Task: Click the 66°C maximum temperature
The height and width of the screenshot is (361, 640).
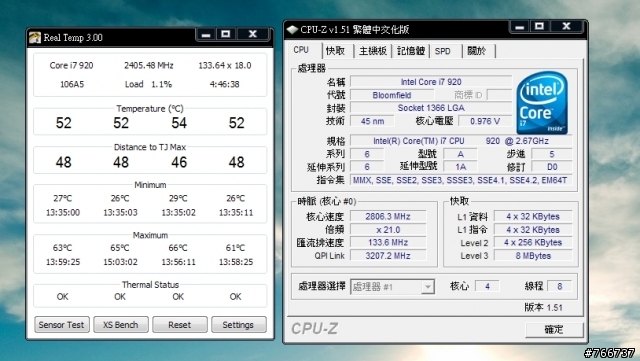Action: (x=178, y=248)
